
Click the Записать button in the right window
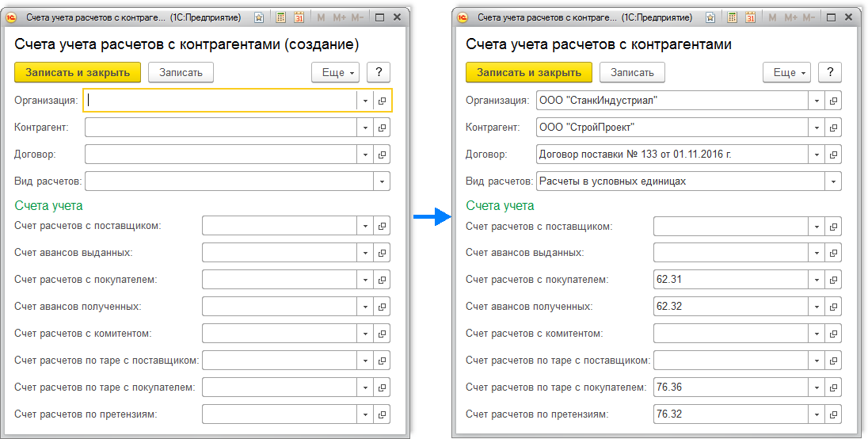coord(632,72)
